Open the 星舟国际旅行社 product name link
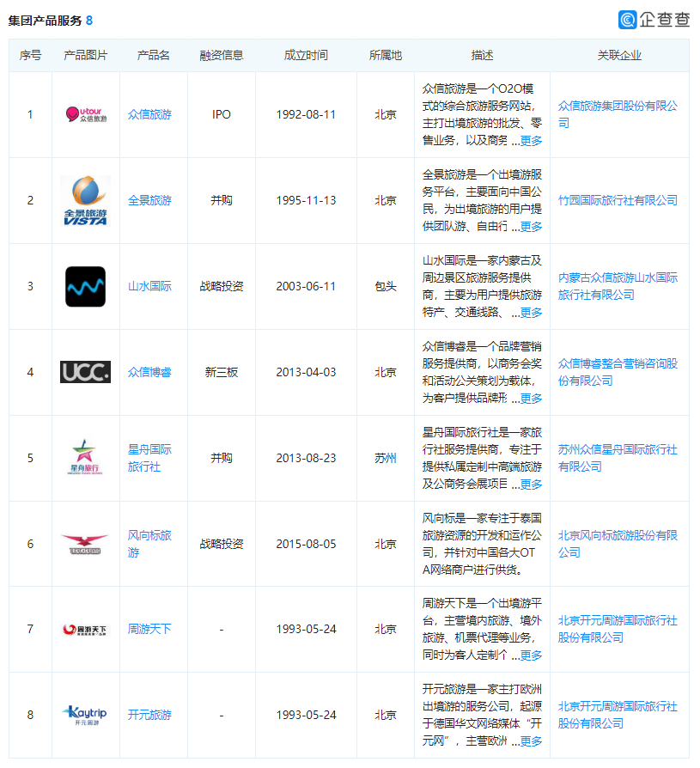This screenshot has height=768, width=700. [149, 458]
